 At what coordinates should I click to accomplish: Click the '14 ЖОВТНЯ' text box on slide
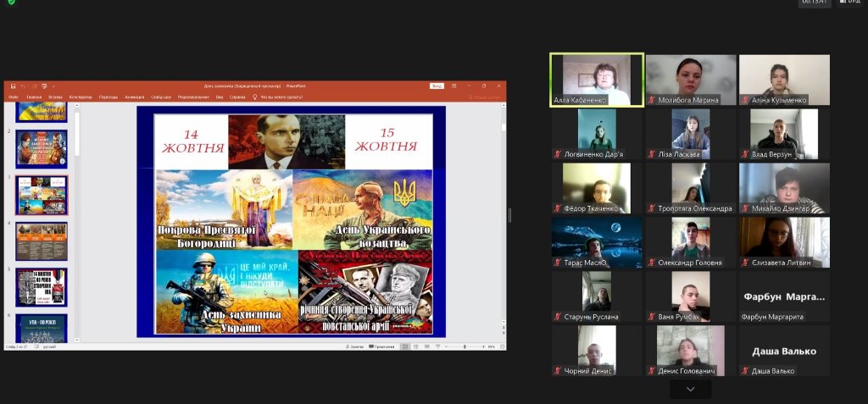pos(191,141)
